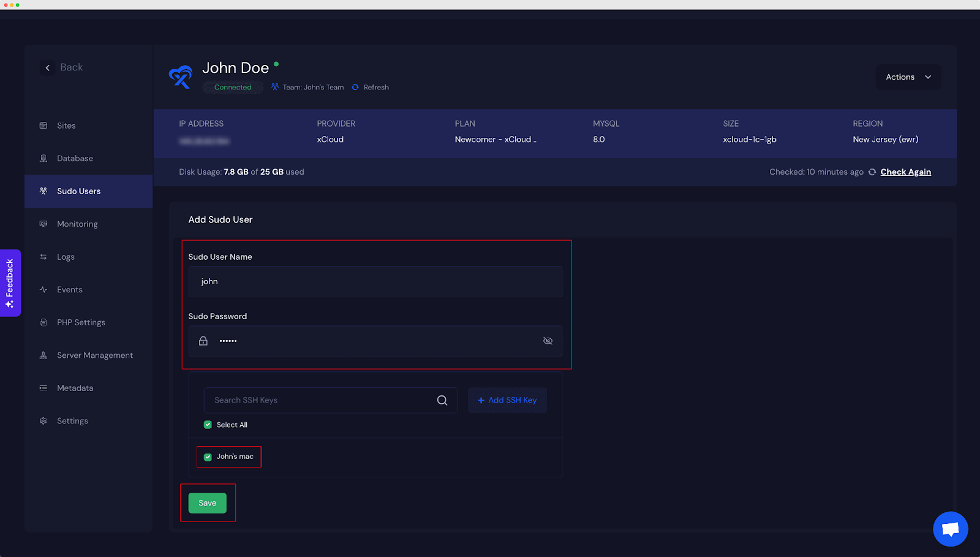This screenshot has height=557, width=980.
Task: Click the Team: John's Team icon
Action: tap(275, 88)
